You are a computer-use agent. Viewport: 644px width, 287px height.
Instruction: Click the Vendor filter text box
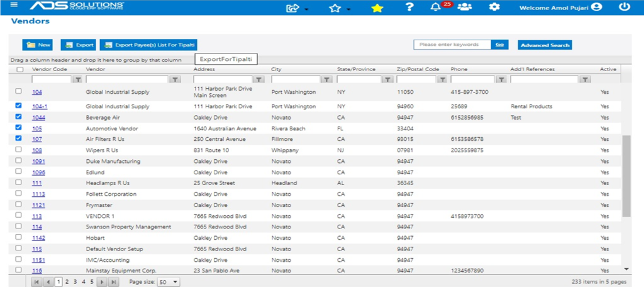pyautogui.click(x=127, y=79)
